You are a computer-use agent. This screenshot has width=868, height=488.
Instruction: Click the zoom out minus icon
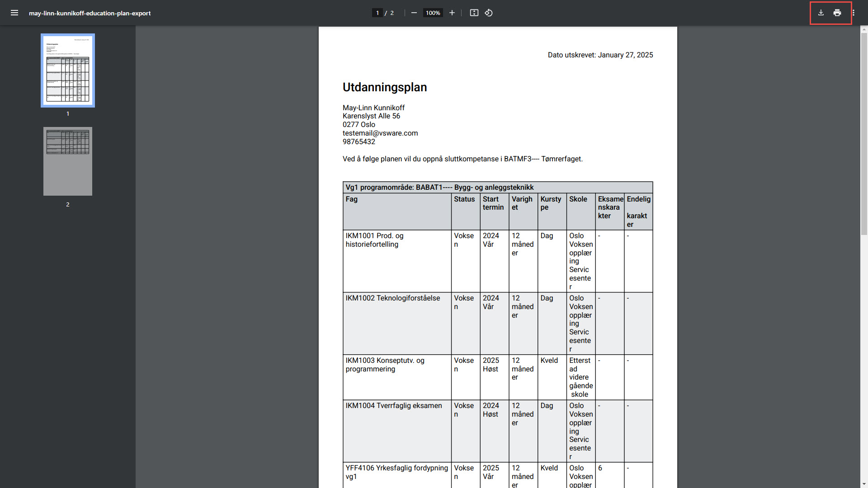point(414,13)
